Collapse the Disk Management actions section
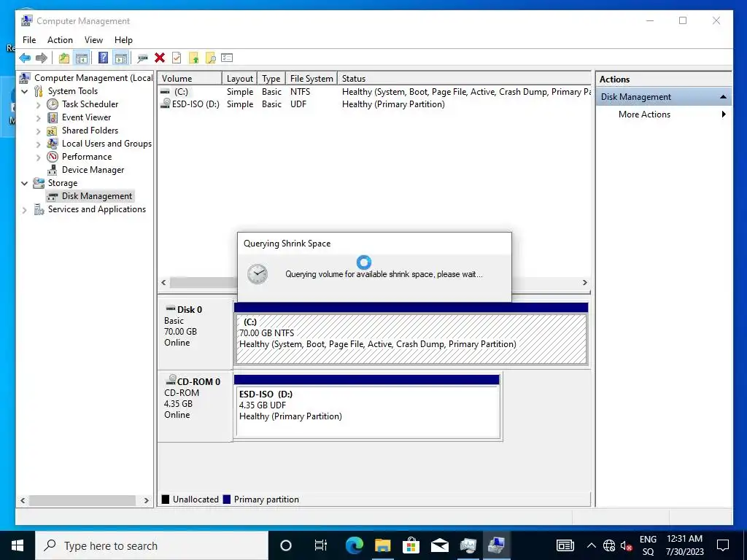Viewport: 747px width, 560px height. pyautogui.click(x=723, y=97)
